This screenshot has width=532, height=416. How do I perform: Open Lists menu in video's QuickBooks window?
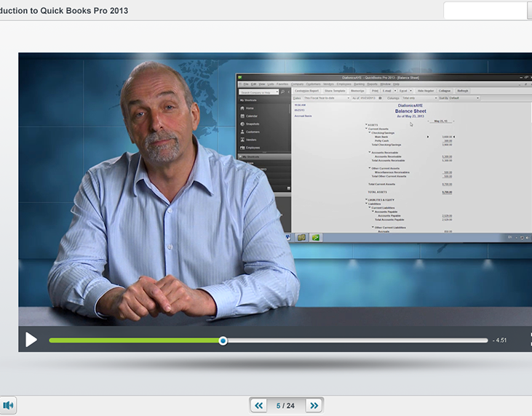click(x=271, y=84)
